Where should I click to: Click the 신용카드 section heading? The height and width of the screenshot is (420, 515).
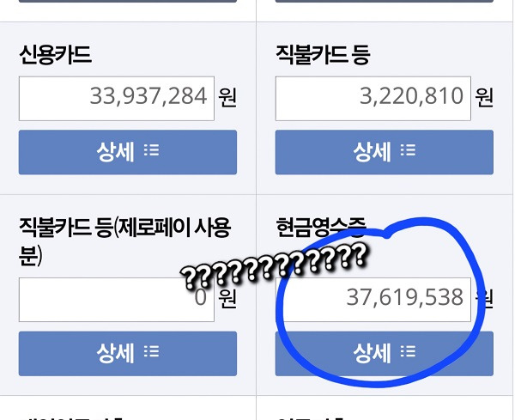[55, 55]
